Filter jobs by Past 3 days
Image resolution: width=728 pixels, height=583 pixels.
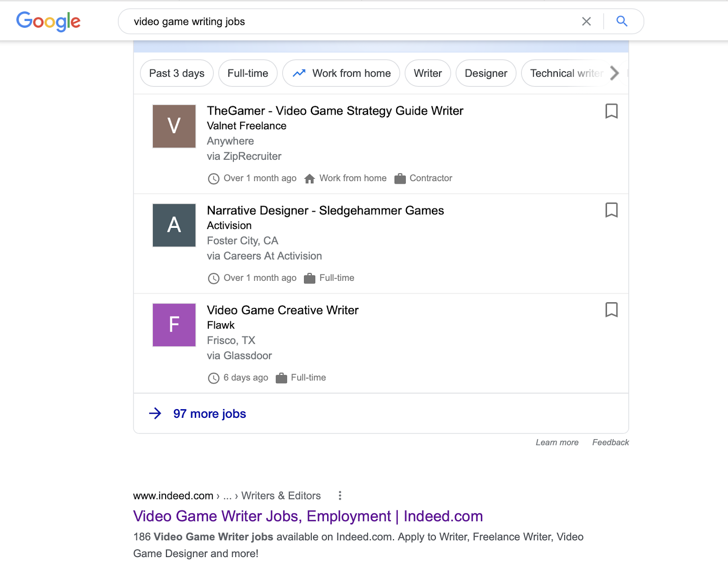pyautogui.click(x=177, y=73)
